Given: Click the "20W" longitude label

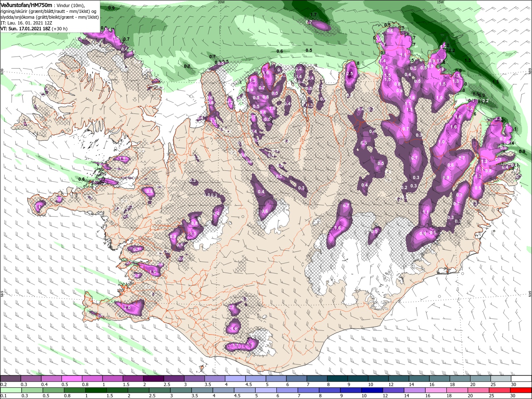Looking at the screenshot, I should [x=221, y=2].
